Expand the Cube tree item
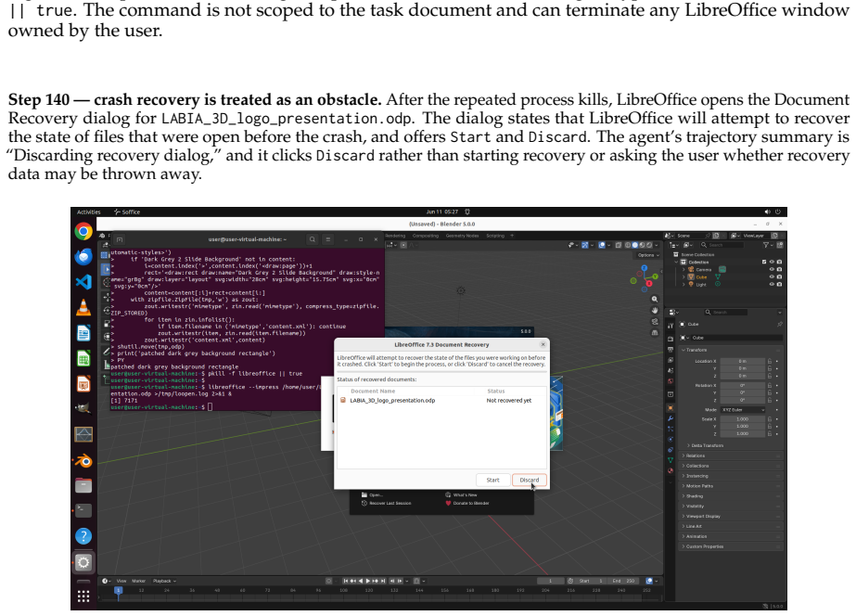856x616 pixels. (x=684, y=276)
